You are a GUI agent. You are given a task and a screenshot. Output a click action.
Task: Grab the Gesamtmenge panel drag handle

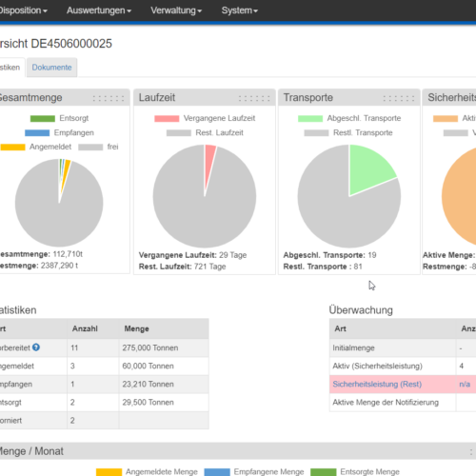[109, 98]
